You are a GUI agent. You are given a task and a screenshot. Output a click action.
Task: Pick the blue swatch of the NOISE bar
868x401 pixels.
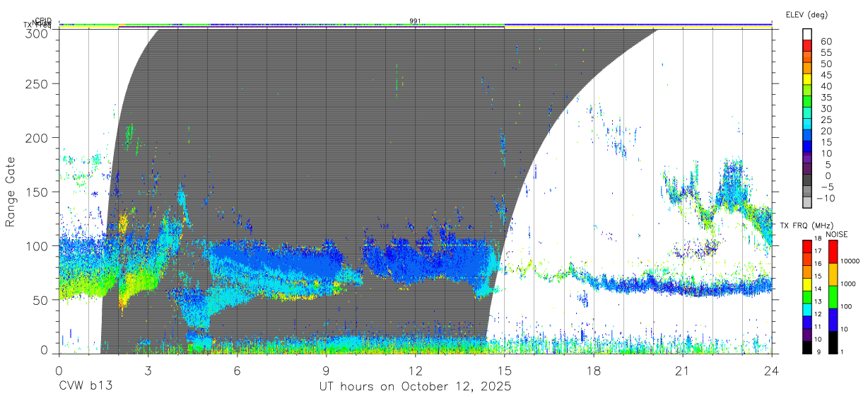[x=834, y=320]
